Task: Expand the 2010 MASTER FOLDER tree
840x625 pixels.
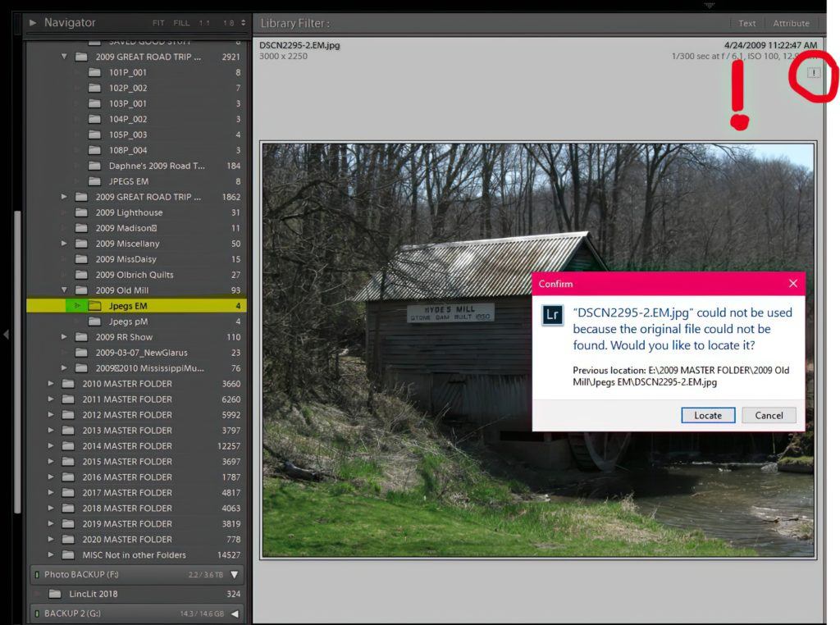Action: 51,384
